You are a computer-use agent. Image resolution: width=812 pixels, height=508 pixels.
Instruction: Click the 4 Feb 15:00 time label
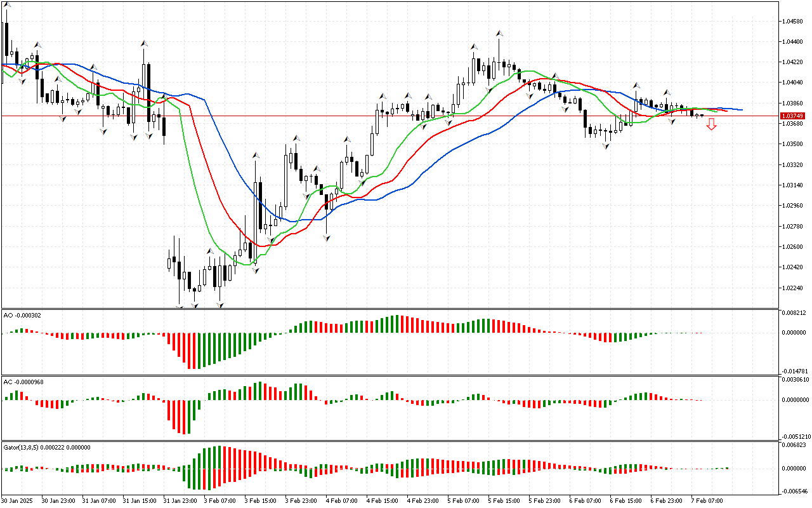(383, 500)
